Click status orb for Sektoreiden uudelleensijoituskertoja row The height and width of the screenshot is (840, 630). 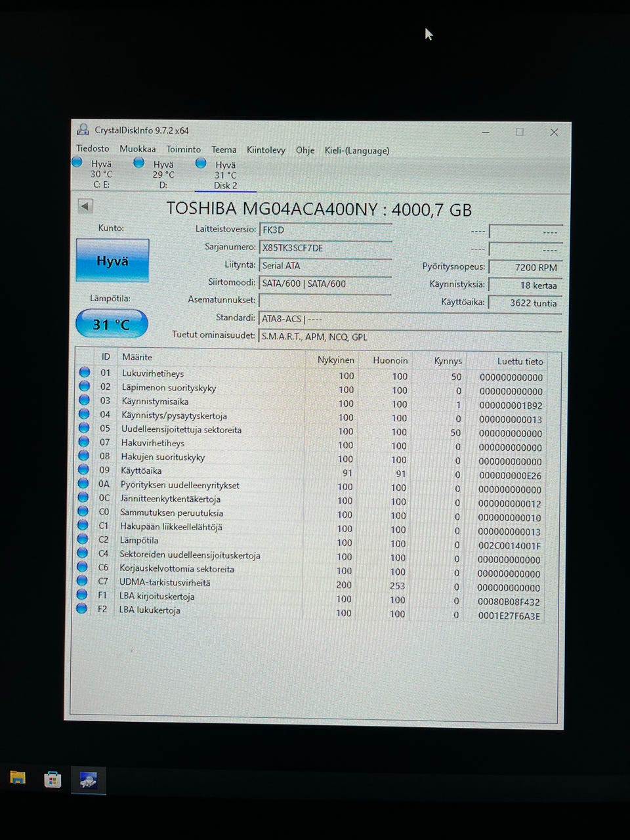[82, 553]
